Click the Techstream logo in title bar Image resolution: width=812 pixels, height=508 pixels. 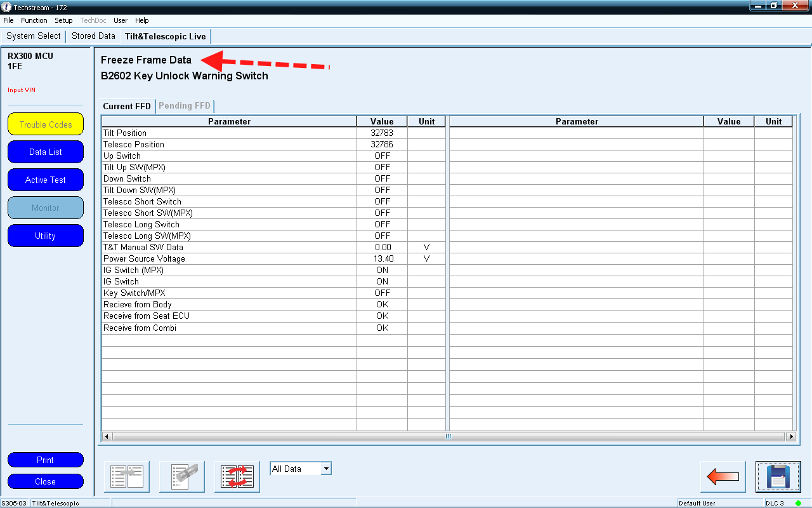coord(6,6)
